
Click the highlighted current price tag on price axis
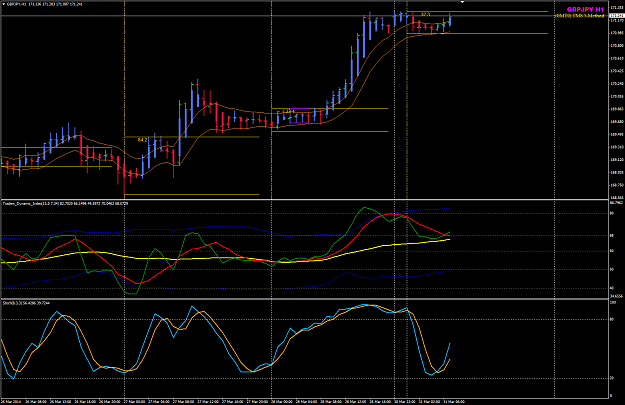(x=617, y=16)
